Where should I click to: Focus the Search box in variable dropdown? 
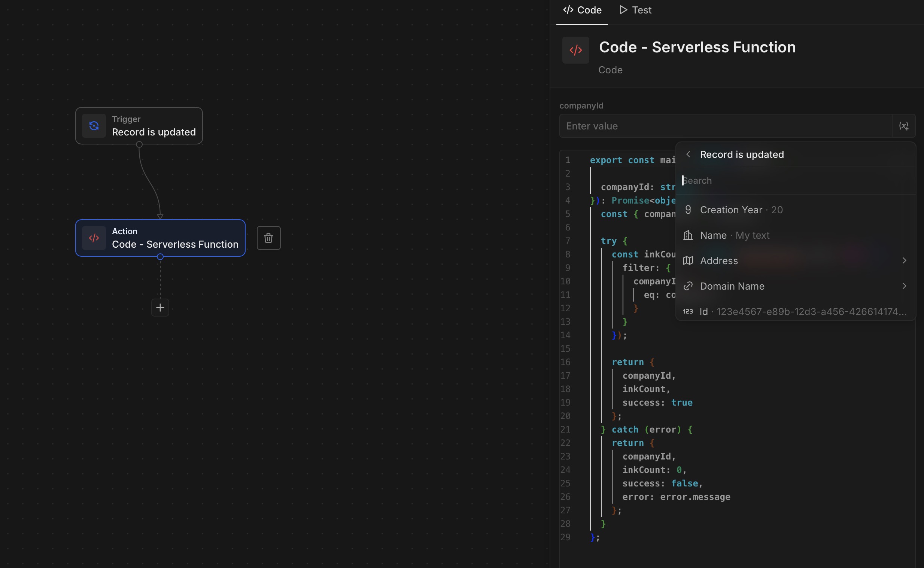(x=789, y=181)
